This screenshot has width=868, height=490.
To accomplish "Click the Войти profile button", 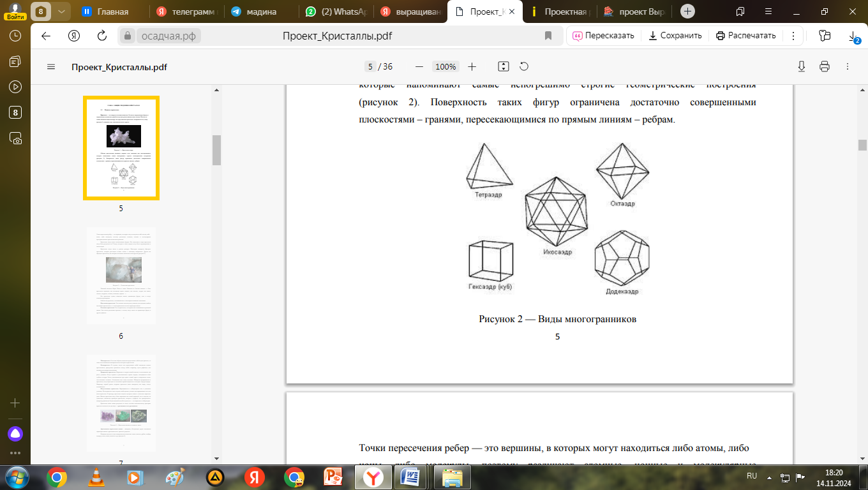I will tap(15, 12).
